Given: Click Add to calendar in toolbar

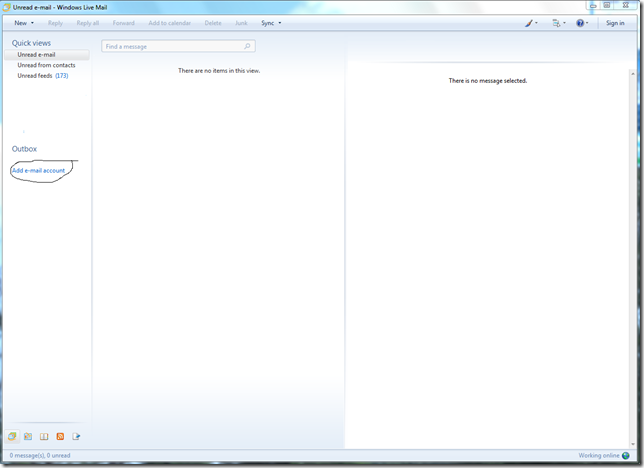Looking at the screenshot, I should 170,23.
